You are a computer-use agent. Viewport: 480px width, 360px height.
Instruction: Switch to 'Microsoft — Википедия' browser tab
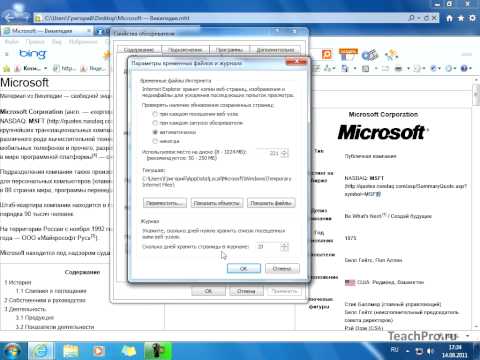(47, 31)
